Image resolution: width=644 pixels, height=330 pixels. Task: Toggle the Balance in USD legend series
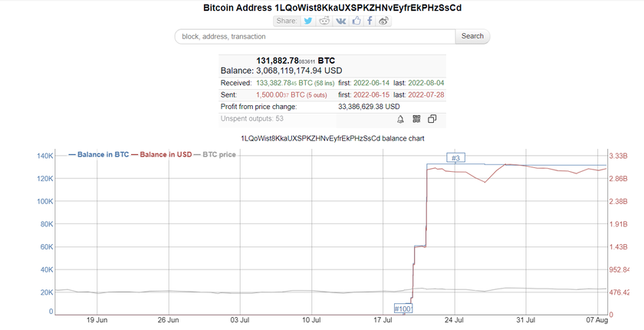pyautogui.click(x=161, y=154)
